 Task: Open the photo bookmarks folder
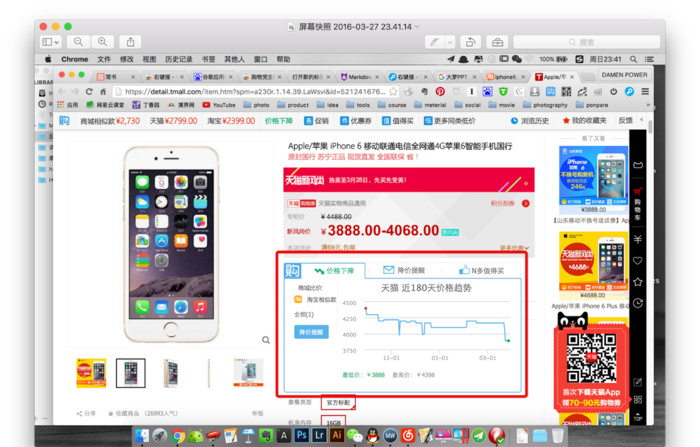click(256, 105)
